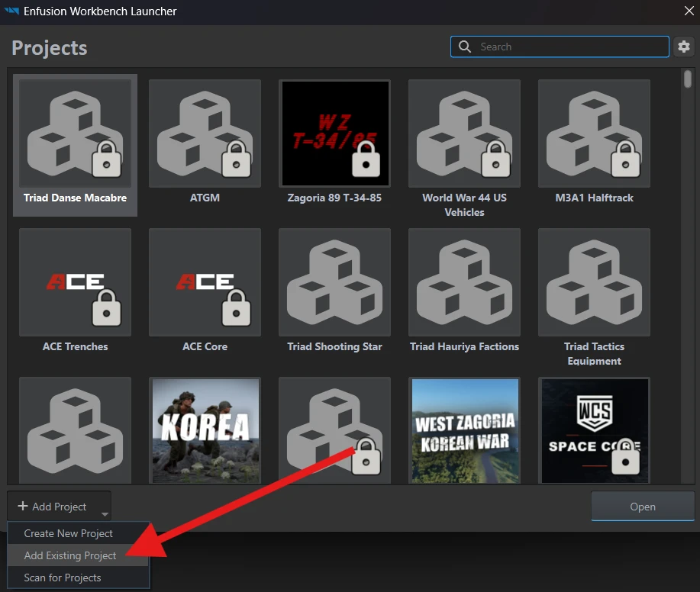Select the Triad Shooting Star project icon

coord(335,282)
